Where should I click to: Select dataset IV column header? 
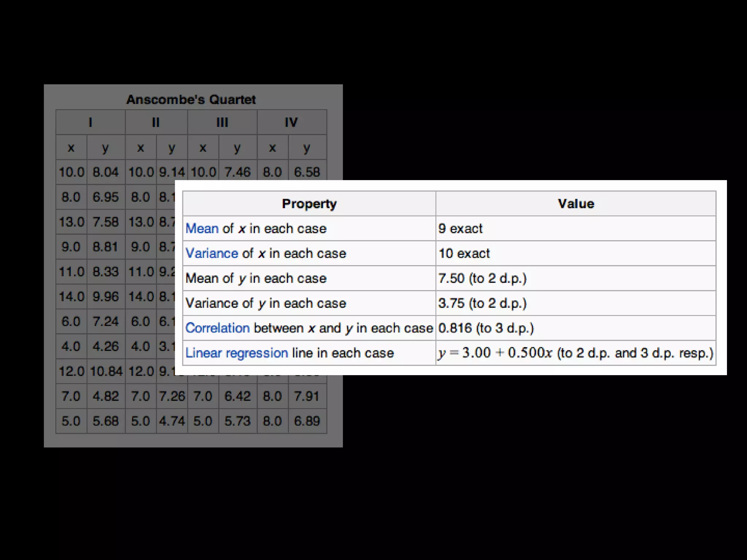click(x=291, y=122)
